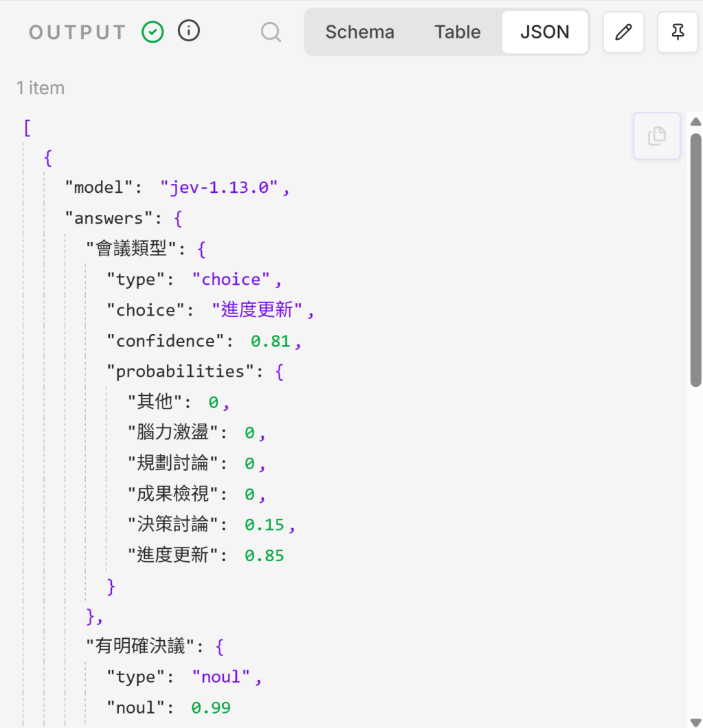Click the confidence value 0.81

pos(270,341)
